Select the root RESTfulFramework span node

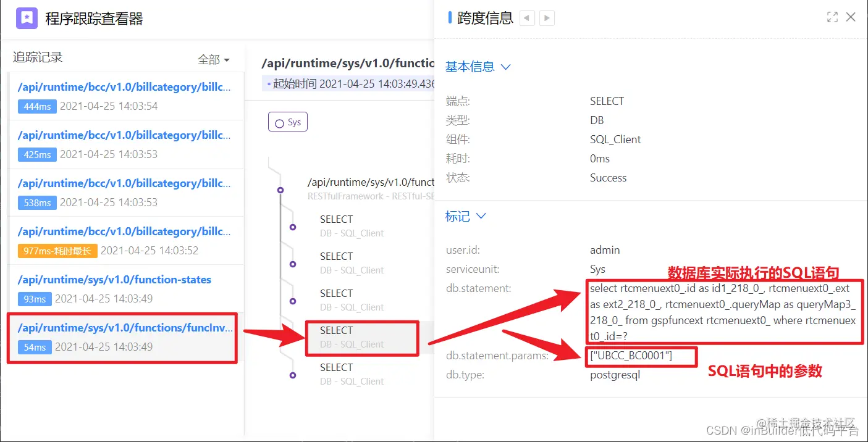tap(371, 189)
